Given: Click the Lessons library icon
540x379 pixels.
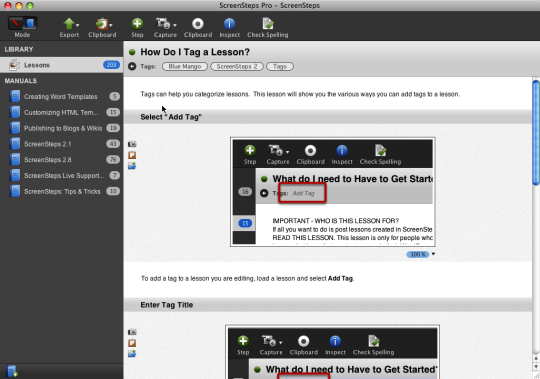Looking at the screenshot, I should (14, 65).
